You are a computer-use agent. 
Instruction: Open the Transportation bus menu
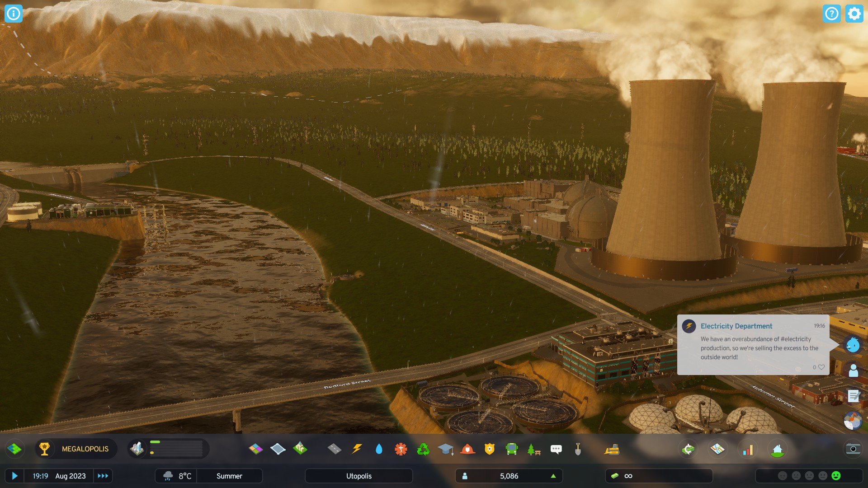click(x=512, y=449)
